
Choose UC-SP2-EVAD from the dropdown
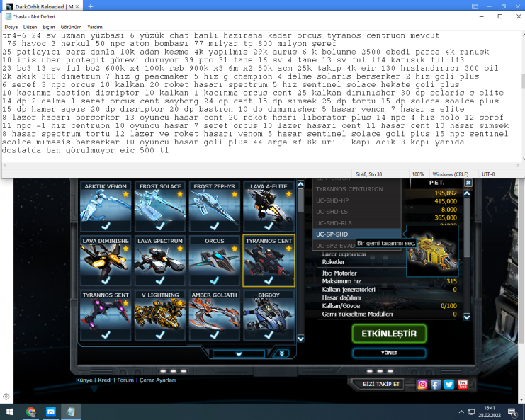[x=335, y=246]
